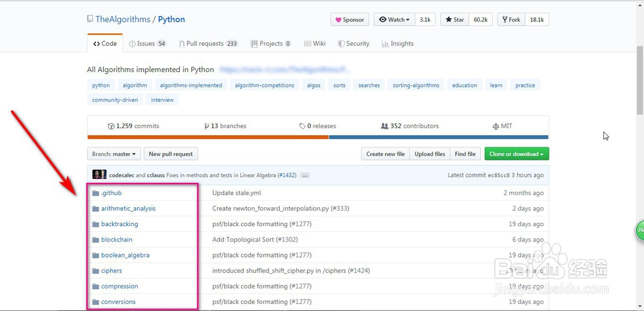View the 13 branches list
The height and width of the screenshot is (311, 644).
225,126
